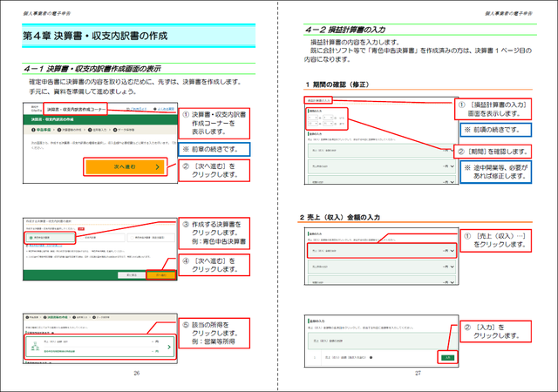Click the 損益計算書の入力 title in the period screenshot
The height and width of the screenshot is (392, 558).
(318, 100)
